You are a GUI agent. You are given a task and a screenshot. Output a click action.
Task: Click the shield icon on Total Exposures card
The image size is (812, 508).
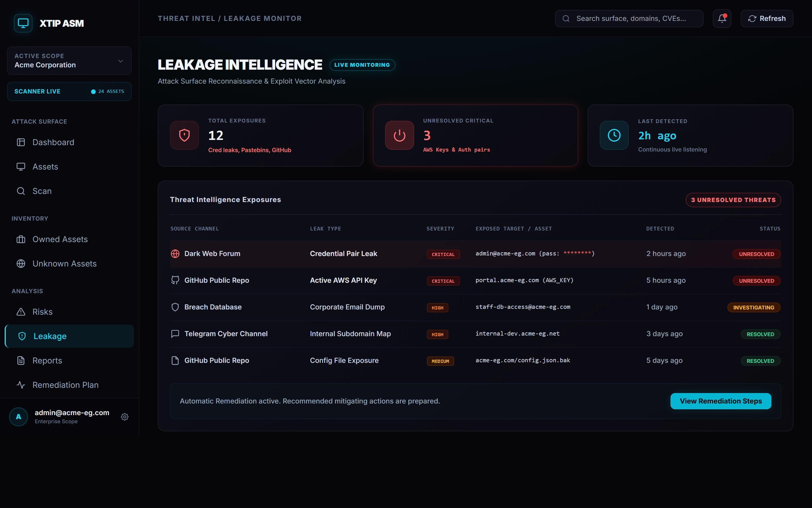[x=184, y=135]
